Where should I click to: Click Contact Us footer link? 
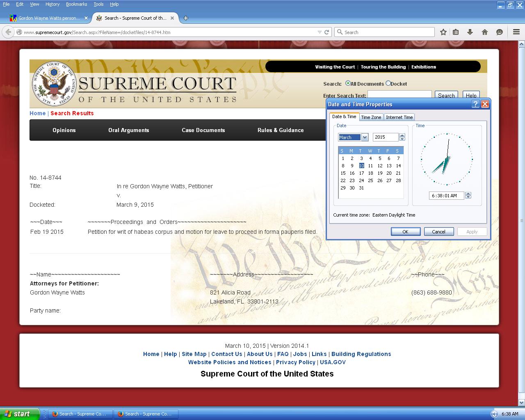pyautogui.click(x=227, y=354)
